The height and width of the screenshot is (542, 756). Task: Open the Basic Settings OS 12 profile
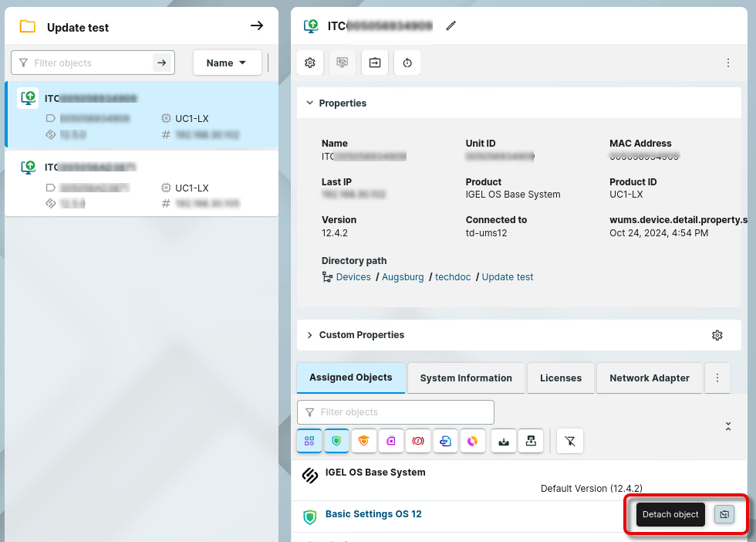[373, 514]
